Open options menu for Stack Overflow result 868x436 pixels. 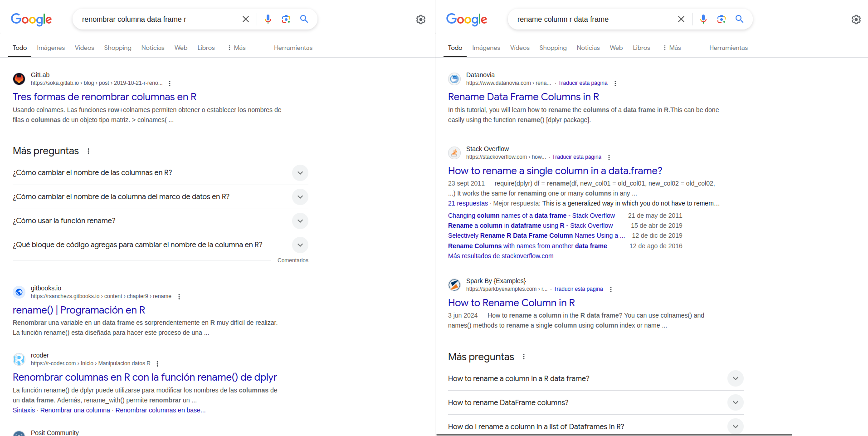coord(609,157)
